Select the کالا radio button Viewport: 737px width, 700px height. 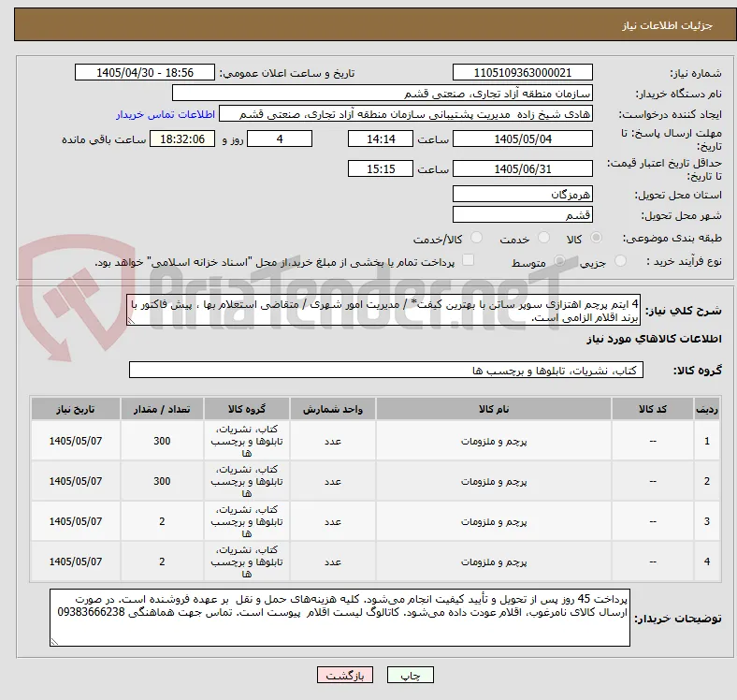[x=596, y=238]
